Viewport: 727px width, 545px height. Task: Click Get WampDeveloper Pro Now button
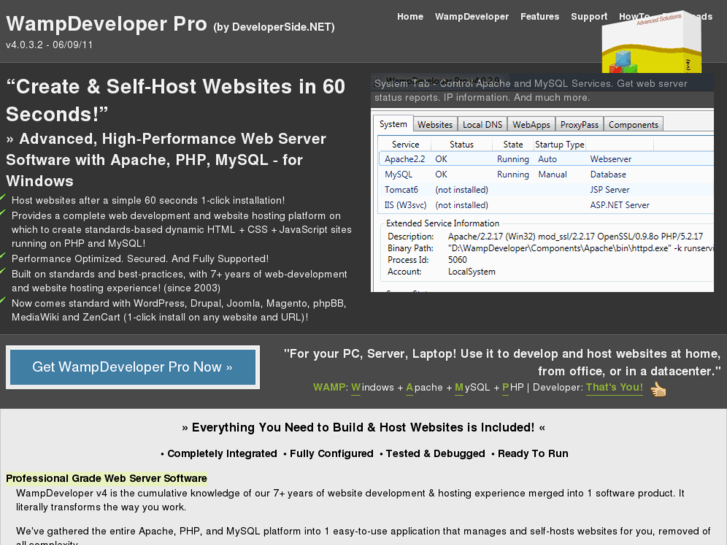pyautogui.click(x=133, y=367)
